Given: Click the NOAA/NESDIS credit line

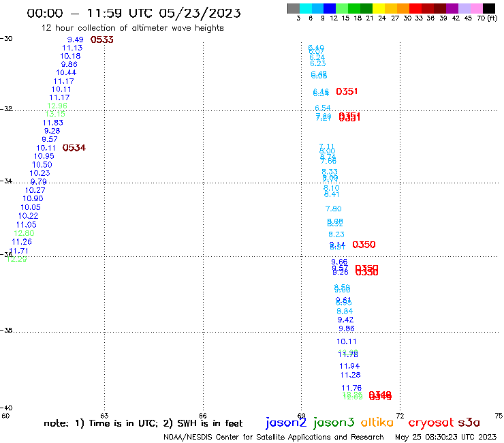Looking at the screenshot, I should [274, 437].
